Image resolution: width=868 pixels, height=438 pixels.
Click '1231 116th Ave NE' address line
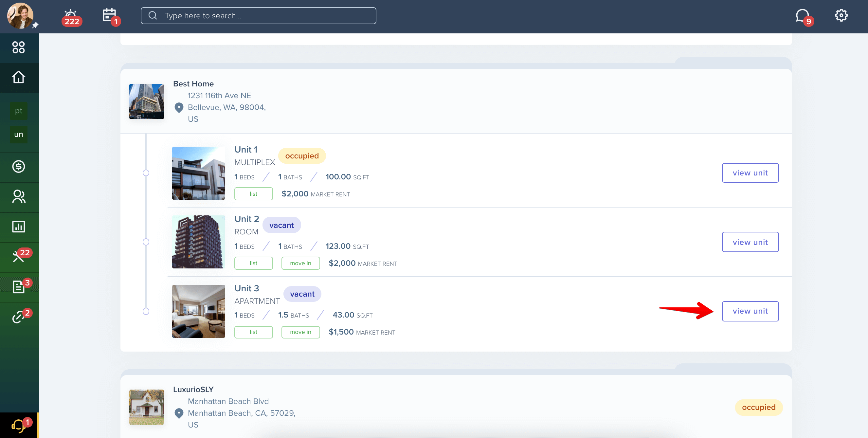pos(219,96)
